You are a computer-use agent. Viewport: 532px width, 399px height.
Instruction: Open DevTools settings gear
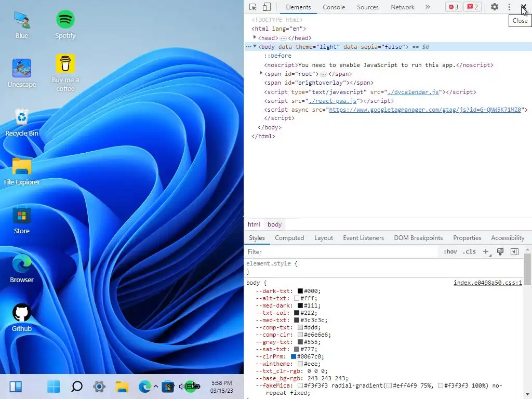(495, 7)
